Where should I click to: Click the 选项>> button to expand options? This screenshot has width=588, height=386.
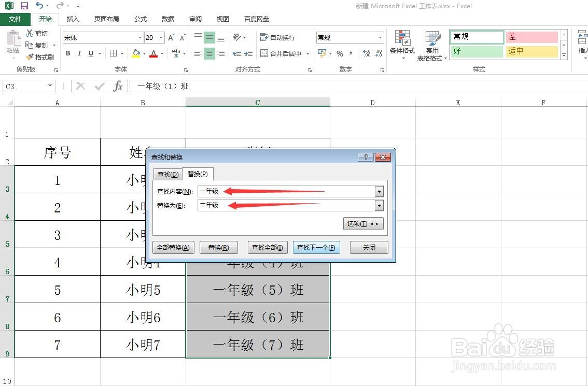tap(363, 223)
